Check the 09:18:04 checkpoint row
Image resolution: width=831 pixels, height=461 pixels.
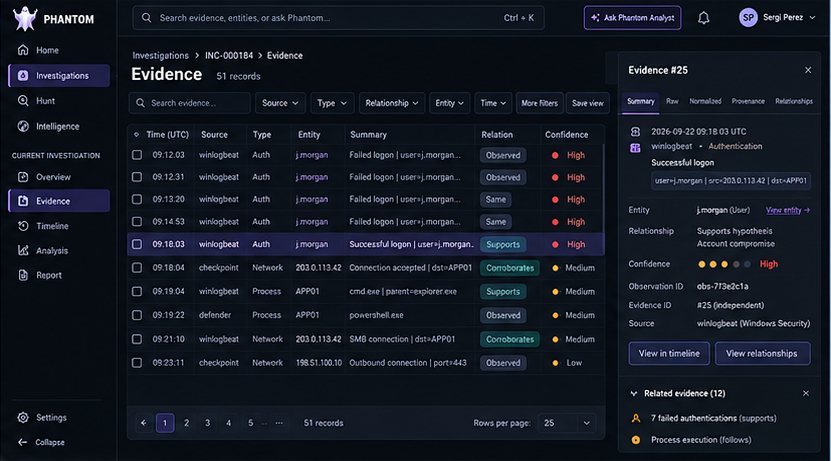pos(137,268)
